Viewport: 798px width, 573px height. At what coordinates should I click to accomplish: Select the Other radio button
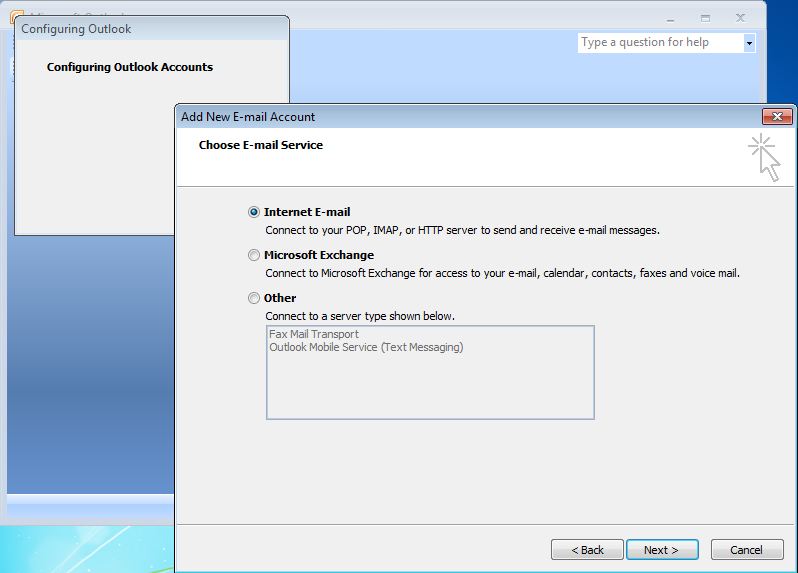pyautogui.click(x=253, y=298)
